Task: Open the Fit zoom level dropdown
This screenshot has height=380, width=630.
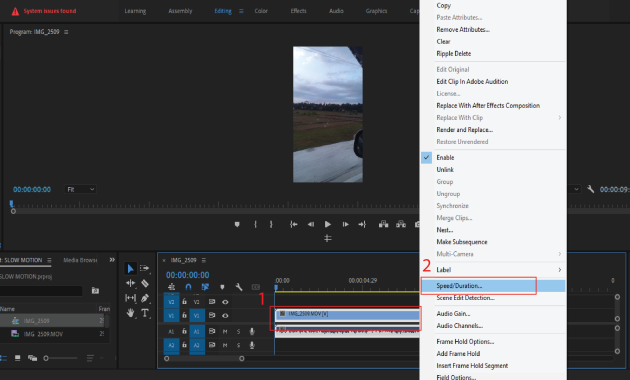Action: coord(80,189)
